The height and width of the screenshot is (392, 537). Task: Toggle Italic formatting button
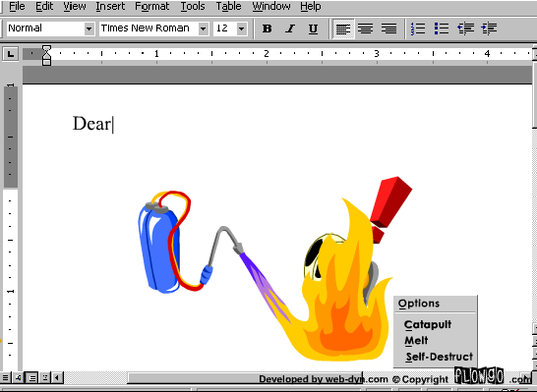click(290, 28)
